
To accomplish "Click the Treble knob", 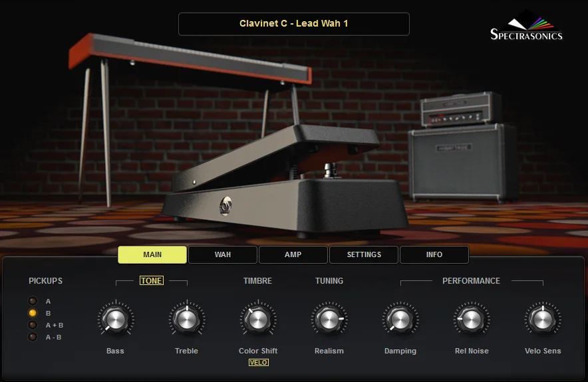I will point(187,320).
